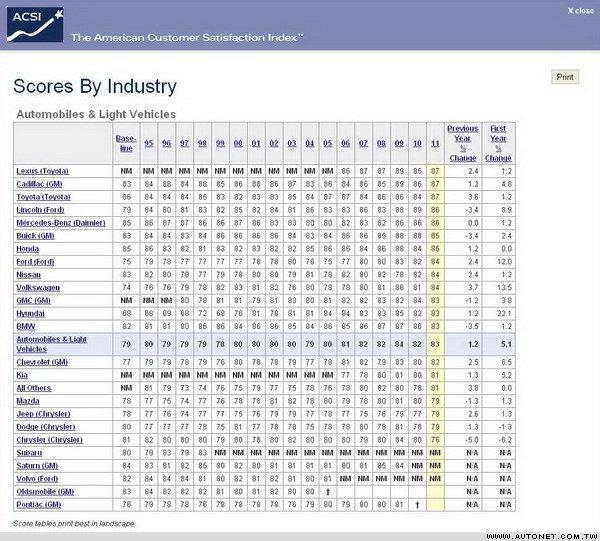Click 'Score tables print best in landscape' note
The image size is (600, 541).
(x=74, y=523)
